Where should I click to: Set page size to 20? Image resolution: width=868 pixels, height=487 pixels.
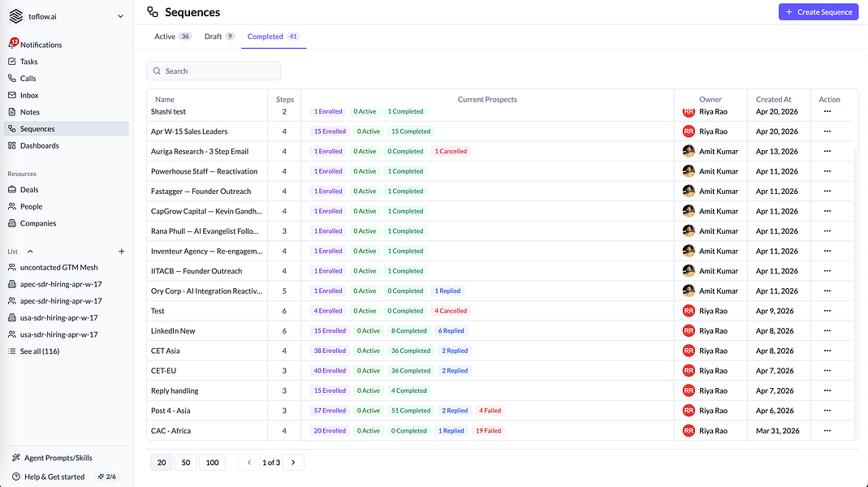(162, 463)
